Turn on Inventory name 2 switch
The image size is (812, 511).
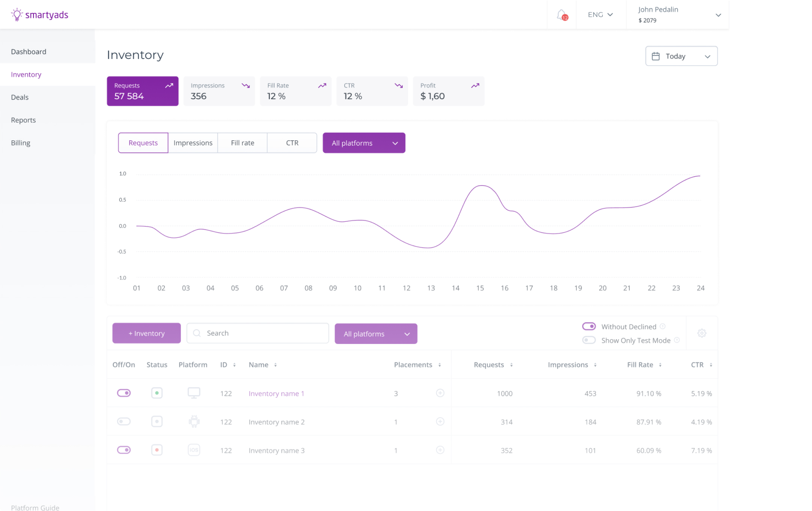pyautogui.click(x=124, y=421)
